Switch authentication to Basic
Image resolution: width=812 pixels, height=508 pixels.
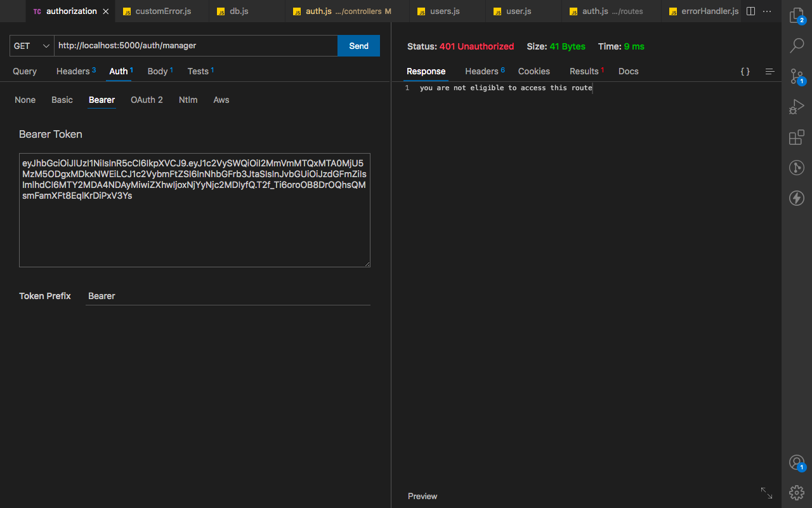[x=62, y=100]
